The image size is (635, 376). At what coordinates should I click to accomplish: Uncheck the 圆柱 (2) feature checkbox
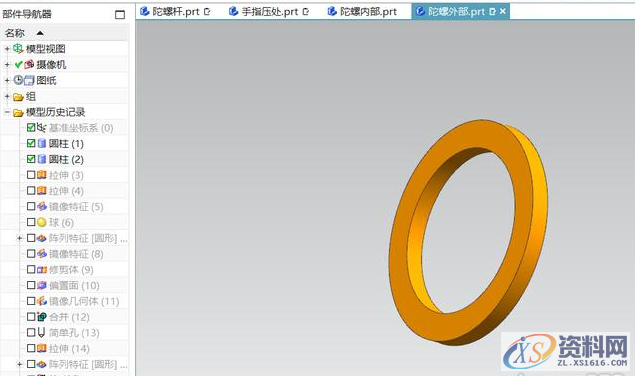coord(31,159)
